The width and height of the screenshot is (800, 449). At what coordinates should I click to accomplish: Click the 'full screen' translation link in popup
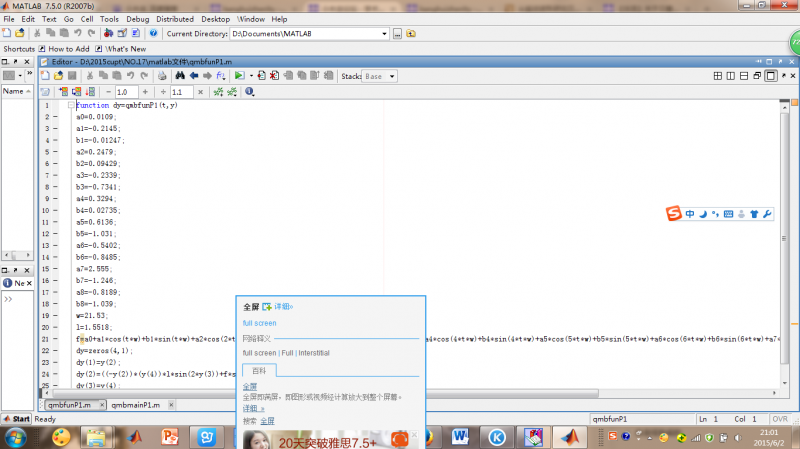pyautogui.click(x=259, y=323)
